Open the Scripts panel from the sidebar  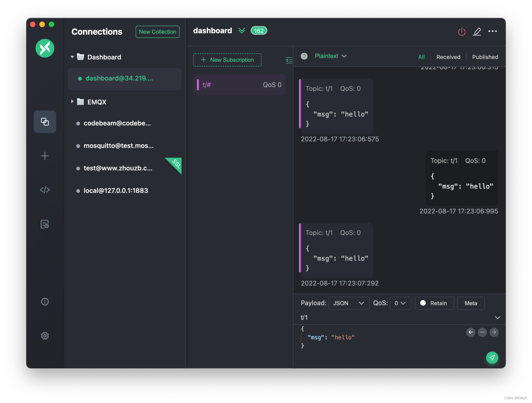point(45,190)
